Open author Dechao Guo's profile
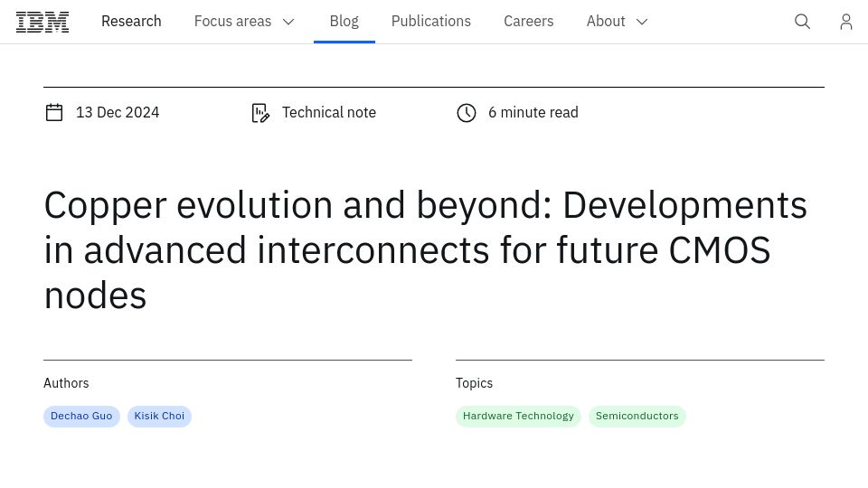This screenshot has height=488, width=868. [x=81, y=416]
